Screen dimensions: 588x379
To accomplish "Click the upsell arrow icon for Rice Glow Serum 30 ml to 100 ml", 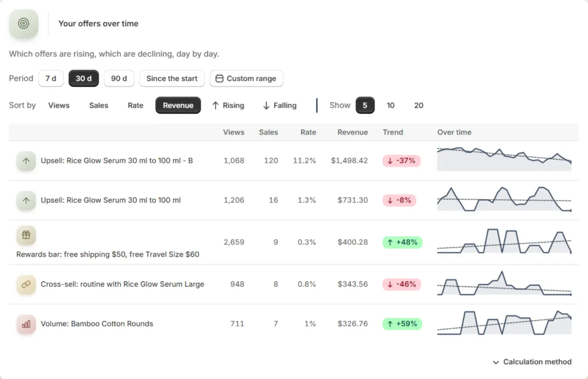I will coord(26,200).
